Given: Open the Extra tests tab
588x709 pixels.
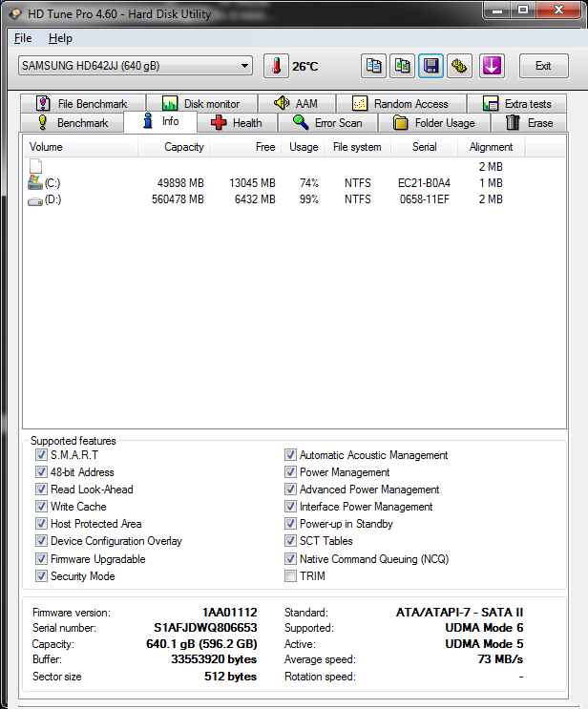Looking at the screenshot, I should point(517,104).
